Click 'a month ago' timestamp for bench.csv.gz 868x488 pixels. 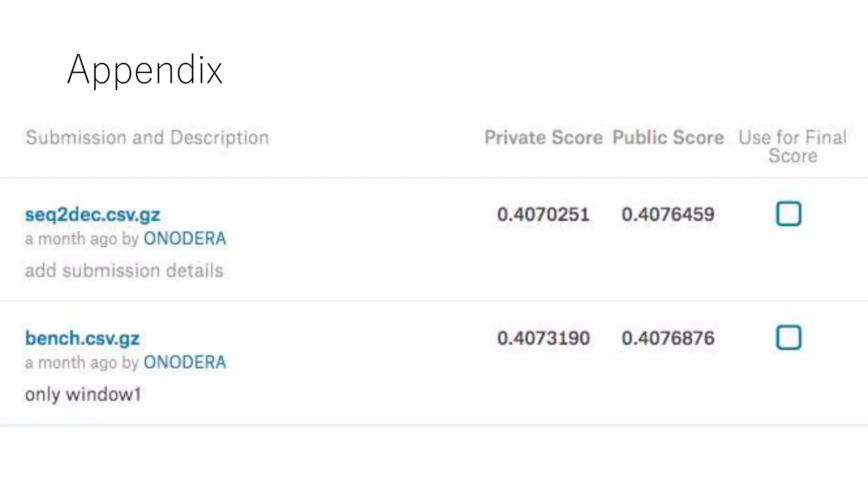[71, 363]
